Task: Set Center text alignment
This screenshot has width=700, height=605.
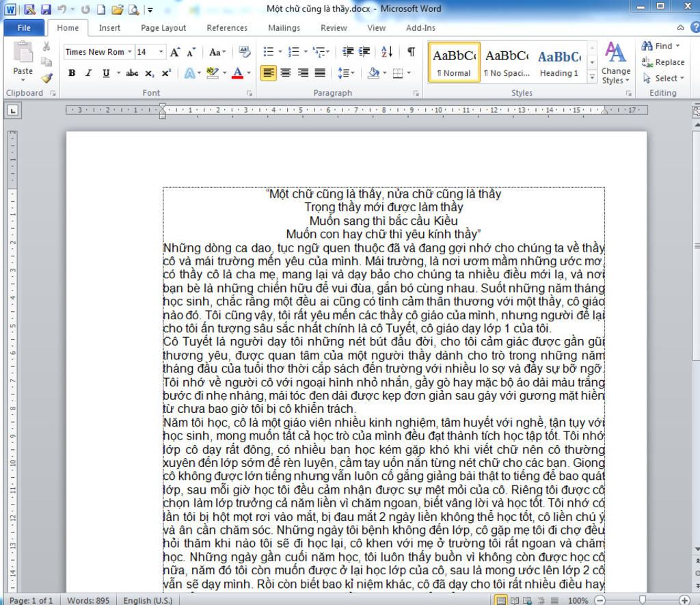Action: [286, 72]
